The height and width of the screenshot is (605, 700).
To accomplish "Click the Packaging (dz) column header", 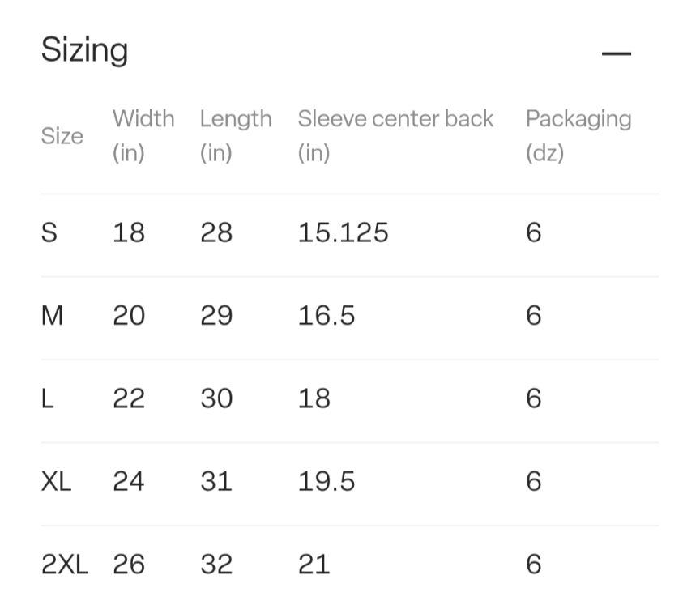I will tap(578, 135).
